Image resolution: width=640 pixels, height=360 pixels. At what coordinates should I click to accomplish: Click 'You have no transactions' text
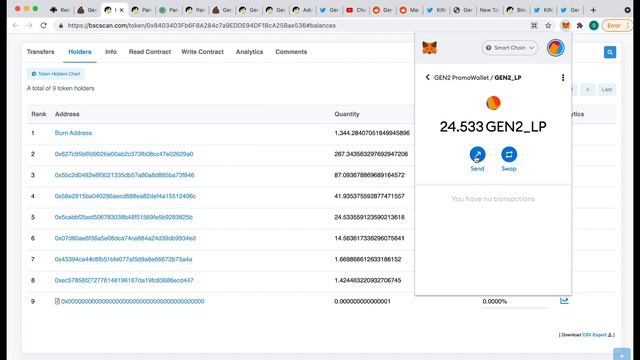coord(493,199)
